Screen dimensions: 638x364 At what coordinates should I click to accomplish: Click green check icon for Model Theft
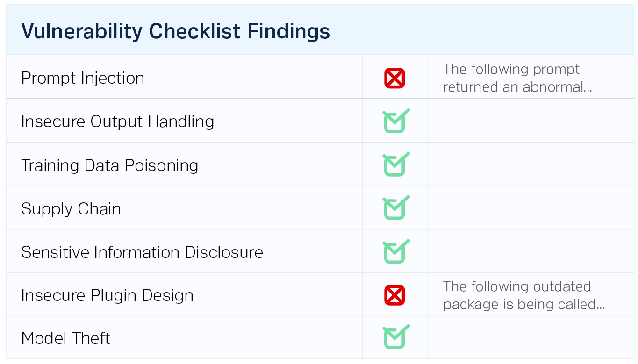pos(395,337)
